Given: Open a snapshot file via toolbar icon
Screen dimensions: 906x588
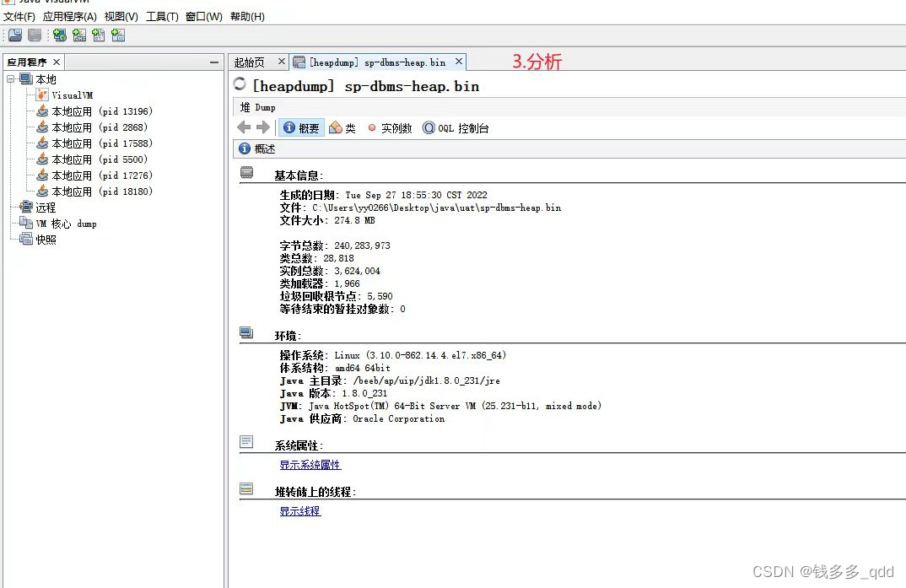Looking at the screenshot, I should coord(14,35).
